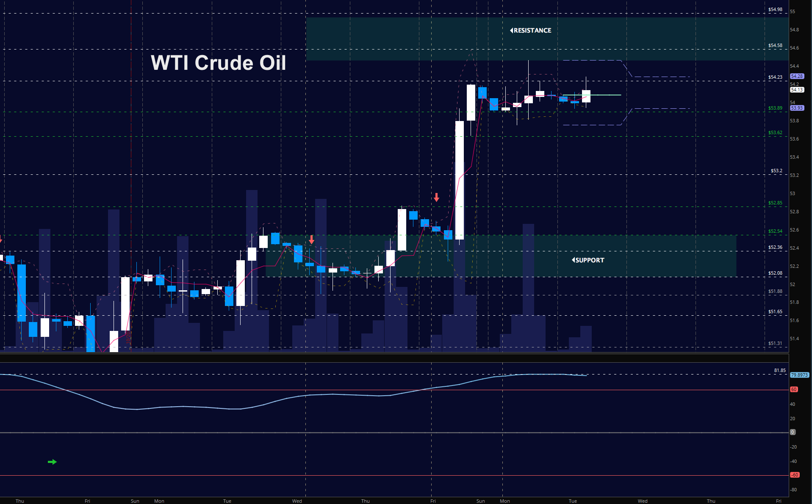Viewport: 812px width, 504px height.
Task: Select the green $53.89 level label
Action: pos(775,108)
